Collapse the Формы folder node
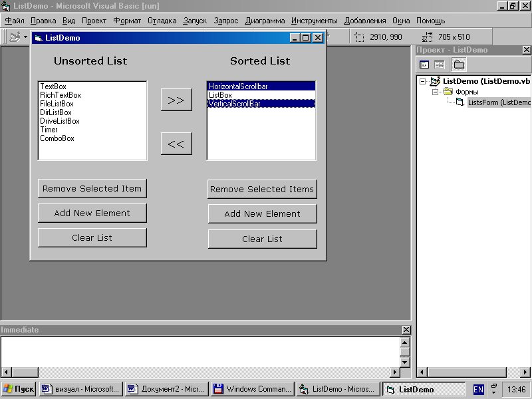 tap(435, 92)
